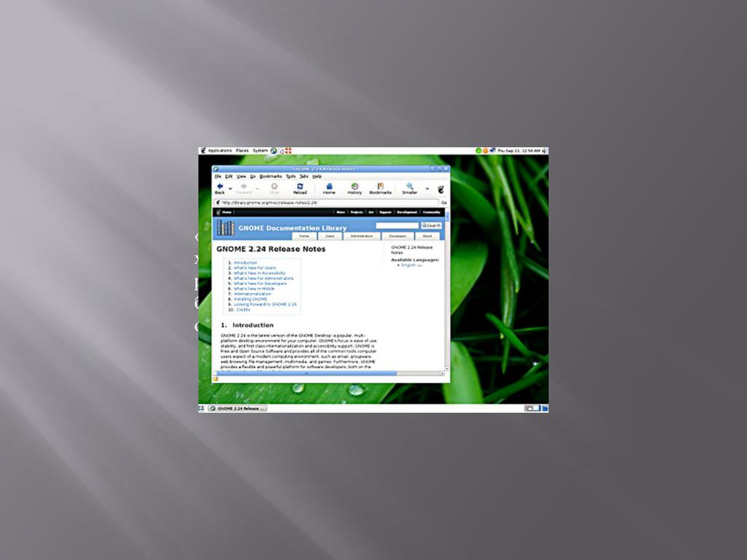Open the Bookmarks toolbar icon
Image resolution: width=747 pixels, height=560 pixels.
pos(380,187)
